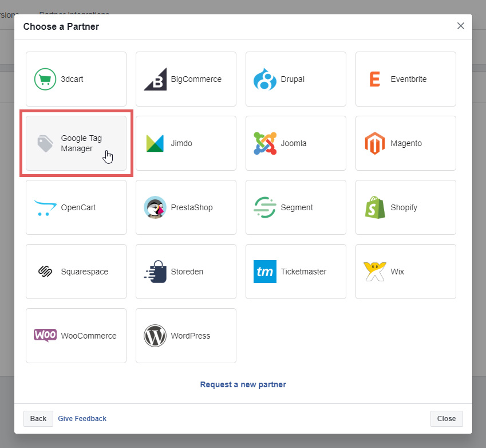The height and width of the screenshot is (448, 486).
Task: Click the Shopify bag logo
Action: 375,207
